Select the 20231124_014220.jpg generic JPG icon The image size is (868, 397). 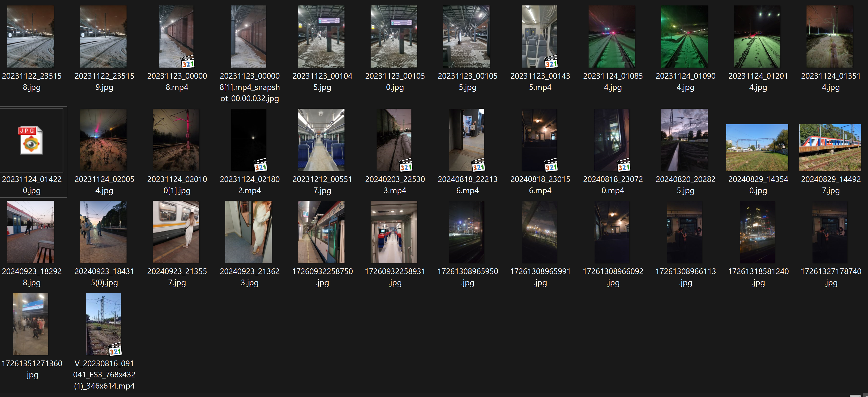coord(31,140)
